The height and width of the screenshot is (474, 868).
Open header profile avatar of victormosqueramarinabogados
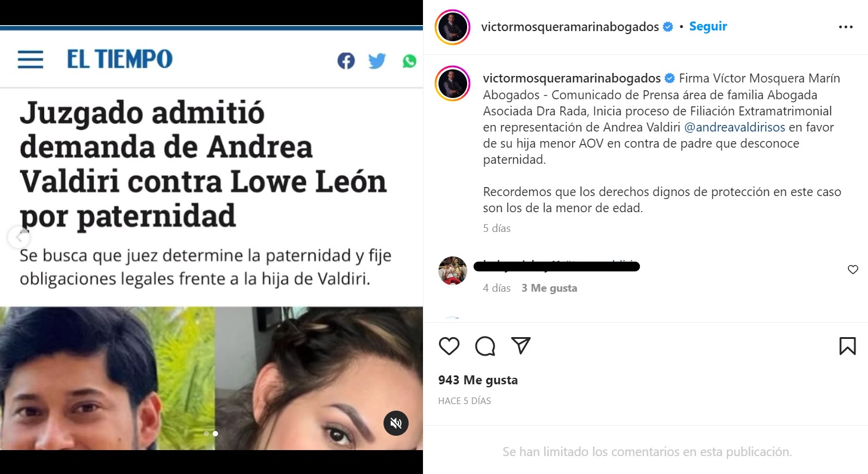pyautogui.click(x=453, y=27)
